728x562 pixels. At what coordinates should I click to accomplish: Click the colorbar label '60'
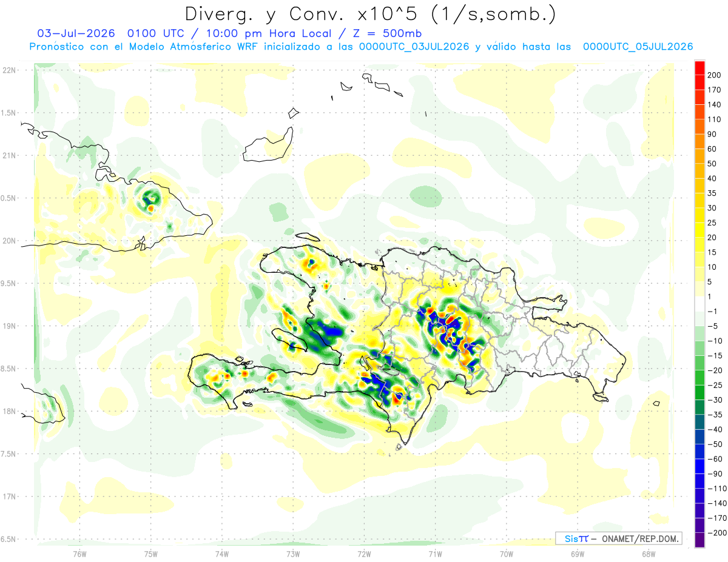(x=712, y=149)
